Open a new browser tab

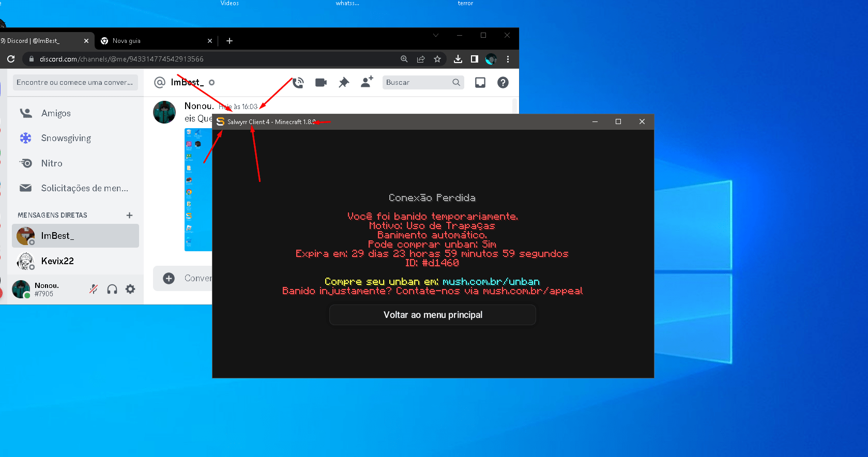[x=230, y=41]
